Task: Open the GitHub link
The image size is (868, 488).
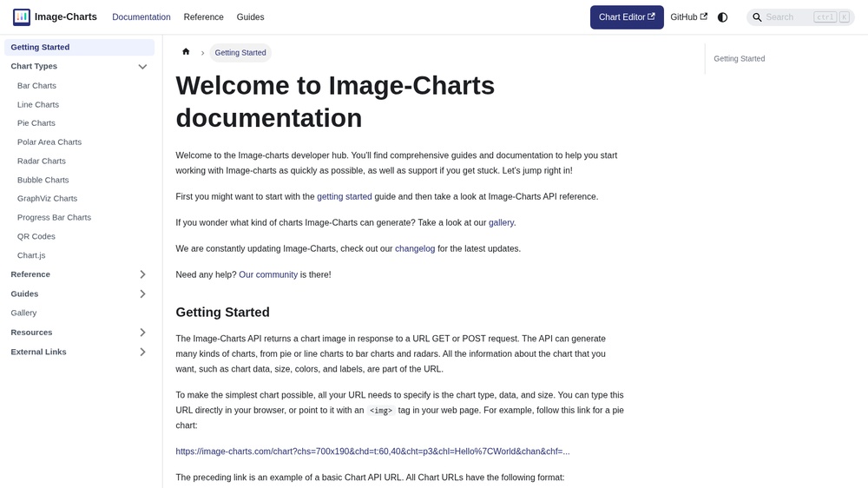Action: [x=688, y=17]
